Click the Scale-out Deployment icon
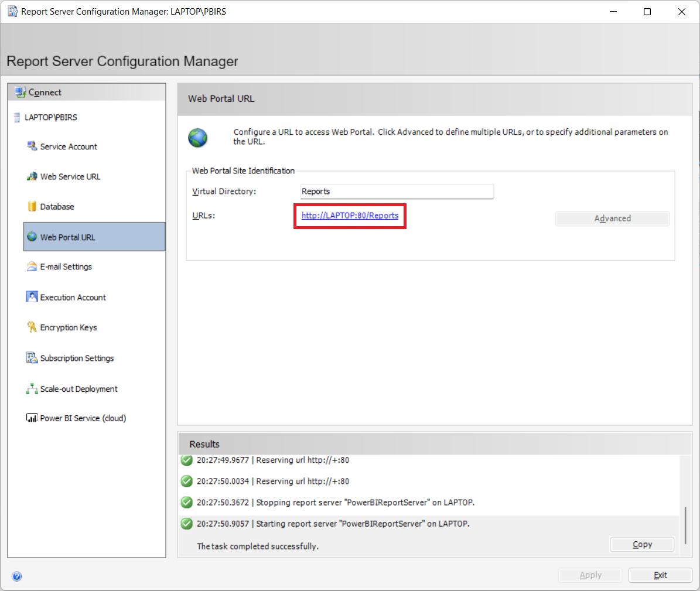 (32, 388)
